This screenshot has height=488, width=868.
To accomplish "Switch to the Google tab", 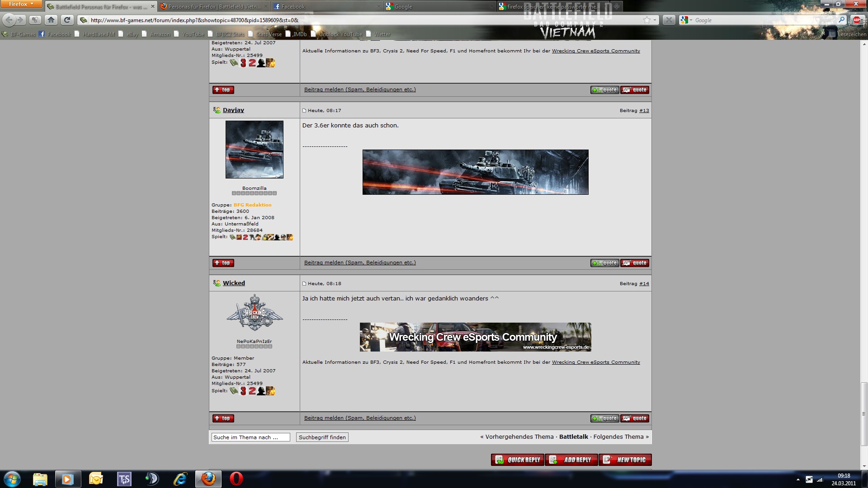I will pos(440,6).
